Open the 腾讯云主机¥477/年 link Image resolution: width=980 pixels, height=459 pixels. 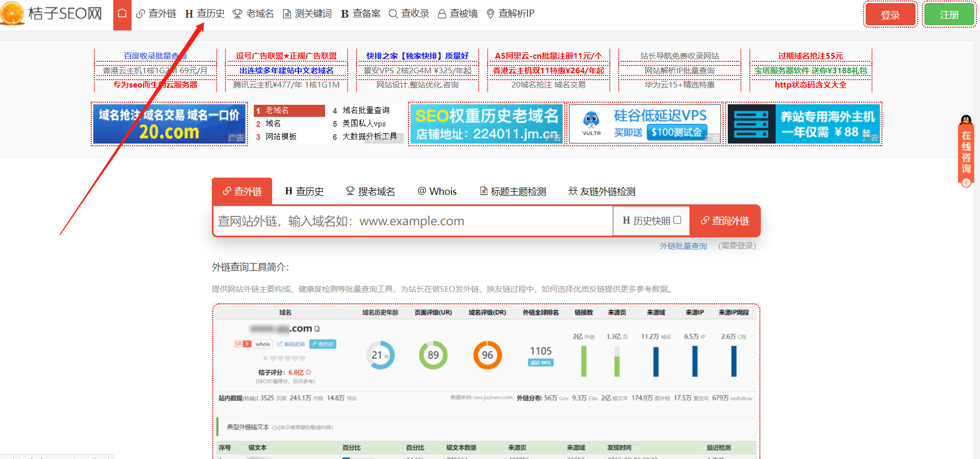click(286, 84)
